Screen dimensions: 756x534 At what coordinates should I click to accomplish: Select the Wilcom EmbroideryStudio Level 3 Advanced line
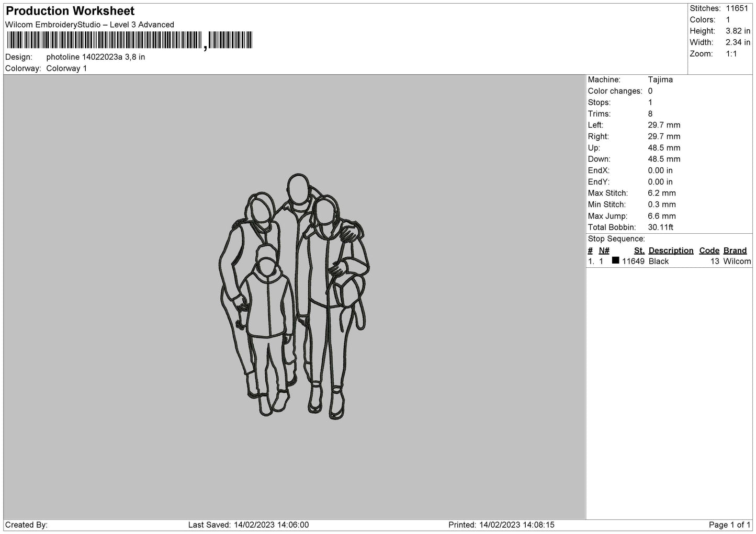89,25
